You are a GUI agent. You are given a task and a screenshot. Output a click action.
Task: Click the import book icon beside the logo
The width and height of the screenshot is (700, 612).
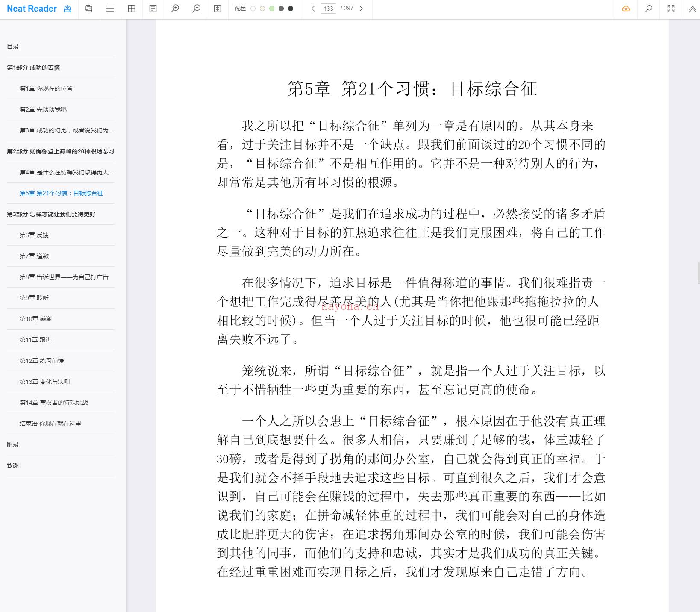click(x=68, y=9)
